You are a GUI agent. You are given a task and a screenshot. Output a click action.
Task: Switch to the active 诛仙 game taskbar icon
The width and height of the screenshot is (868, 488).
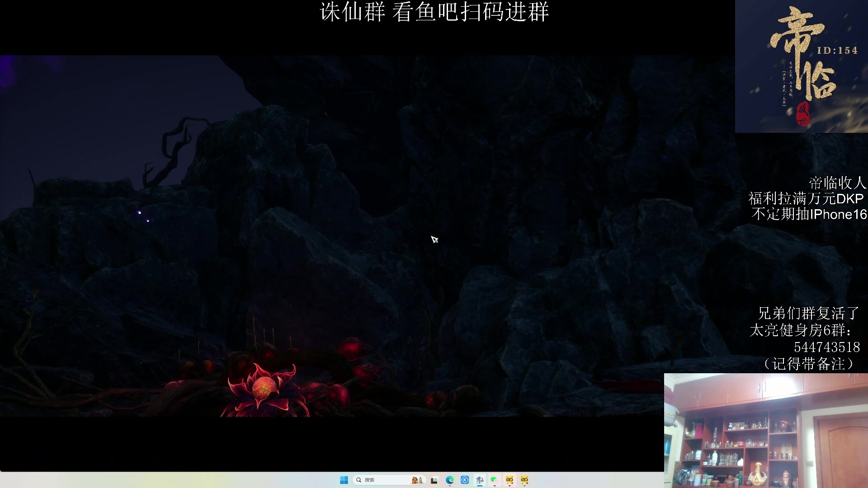[480, 480]
